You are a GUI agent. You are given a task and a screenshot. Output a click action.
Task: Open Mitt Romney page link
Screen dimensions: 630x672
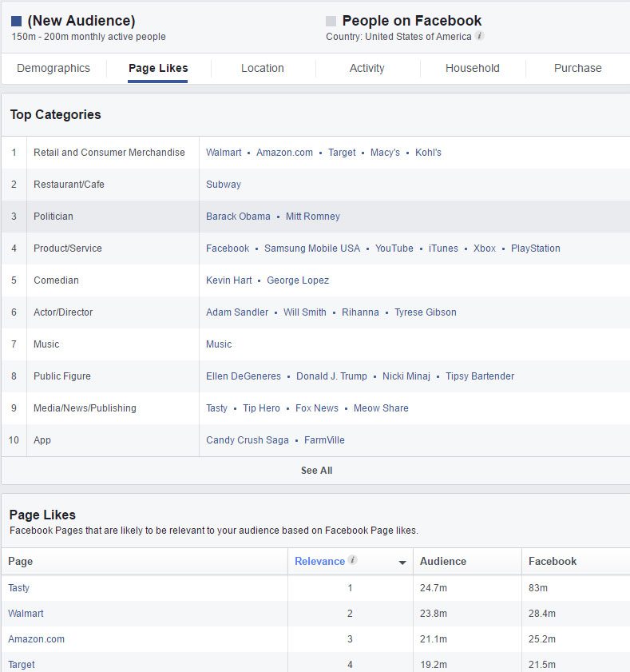[313, 217]
